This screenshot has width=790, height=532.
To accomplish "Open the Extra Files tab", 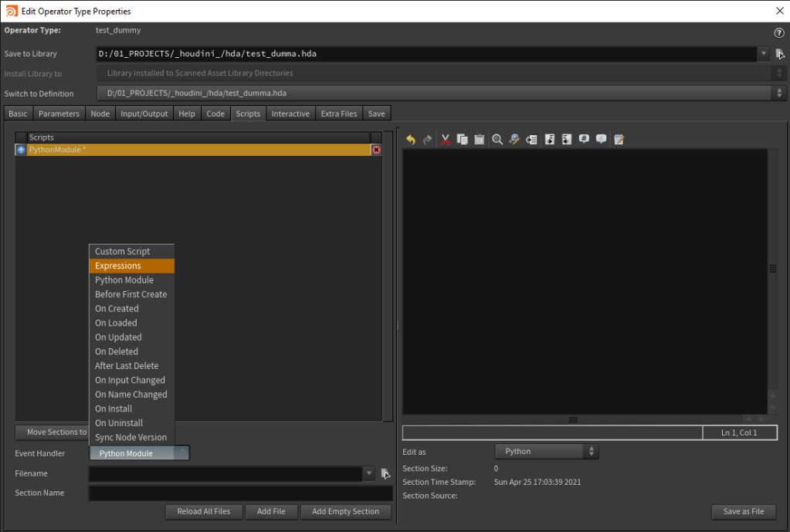I will (x=339, y=114).
